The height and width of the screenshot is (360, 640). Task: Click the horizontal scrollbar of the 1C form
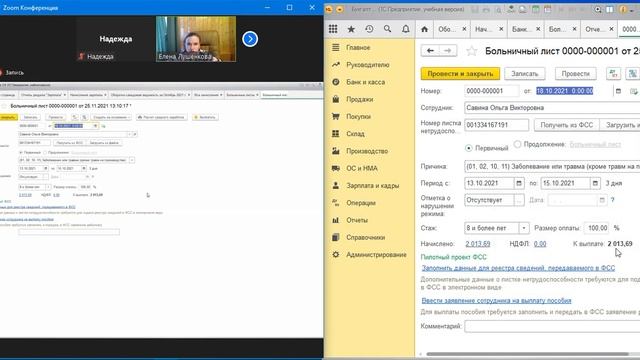(x=527, y=354)
